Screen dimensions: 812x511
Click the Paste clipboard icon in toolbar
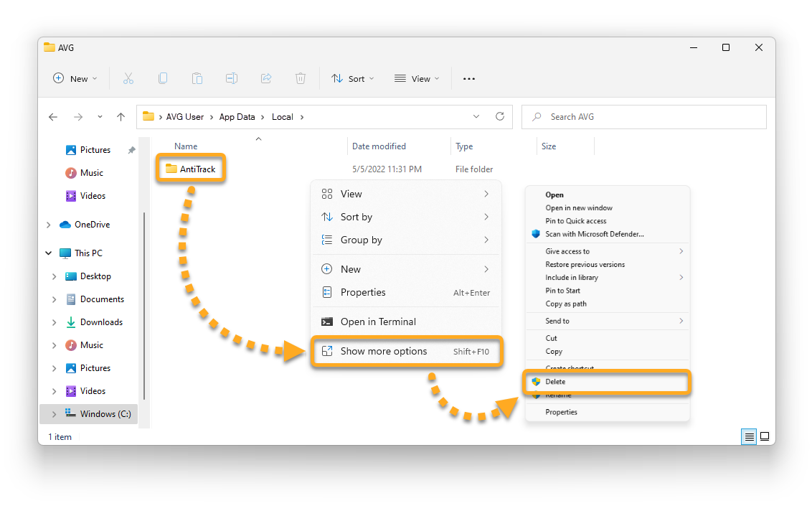(197, 79)
